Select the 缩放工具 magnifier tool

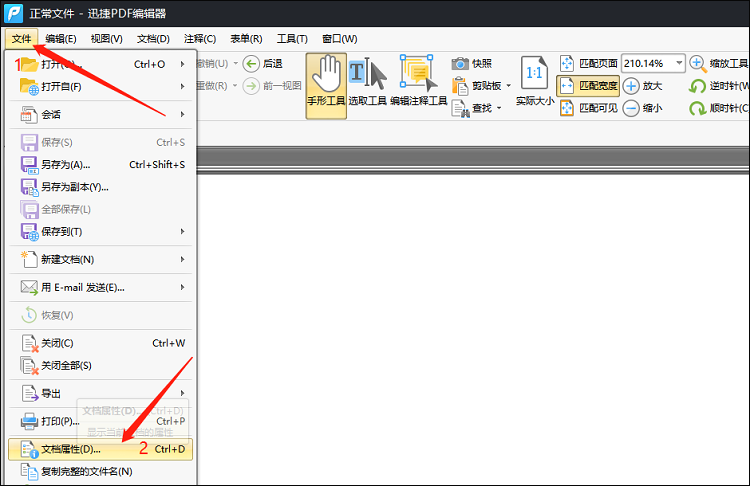pos(718,64)
